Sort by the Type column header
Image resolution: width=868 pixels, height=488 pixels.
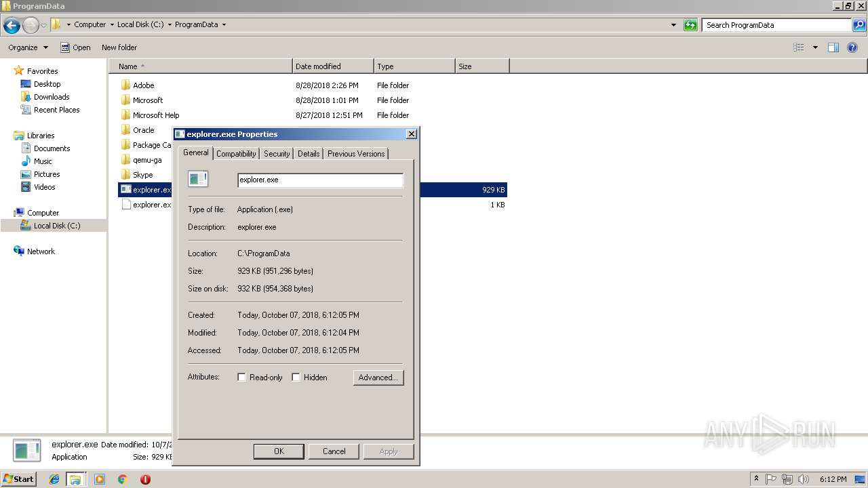tap(414, 66)
